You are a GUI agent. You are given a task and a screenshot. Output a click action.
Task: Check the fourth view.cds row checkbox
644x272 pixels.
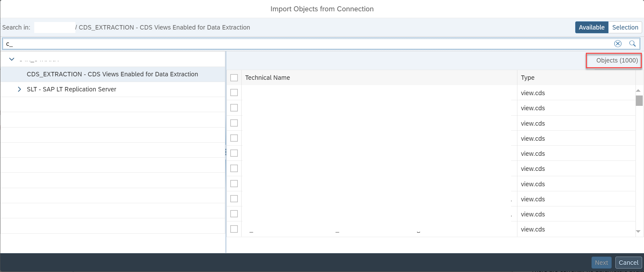coord(234,138)
